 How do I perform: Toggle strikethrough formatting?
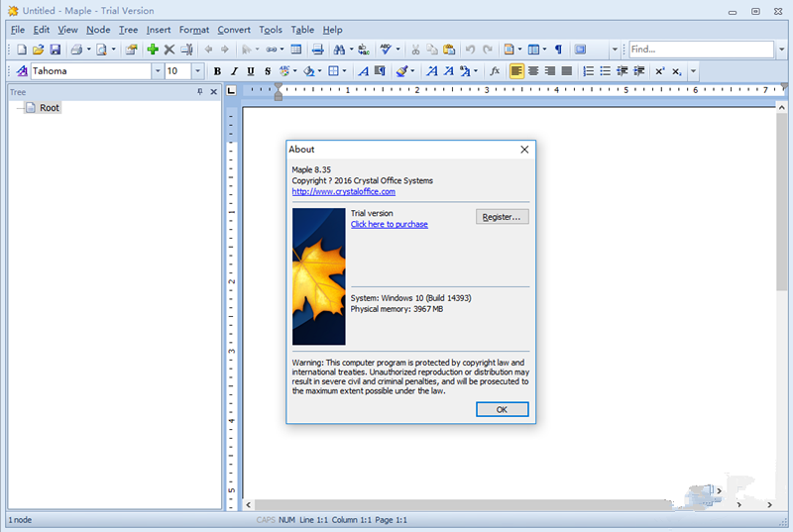pos(268,71)
